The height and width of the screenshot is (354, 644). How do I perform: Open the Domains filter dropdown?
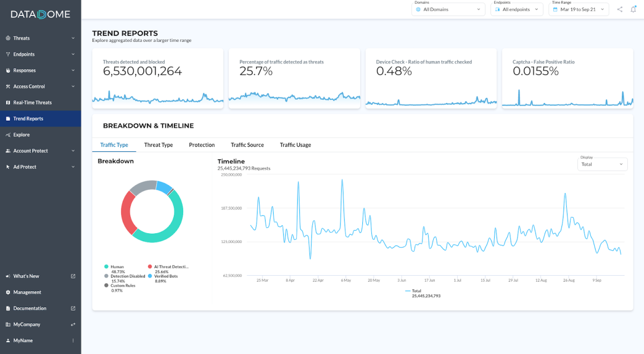click(448, 9)
